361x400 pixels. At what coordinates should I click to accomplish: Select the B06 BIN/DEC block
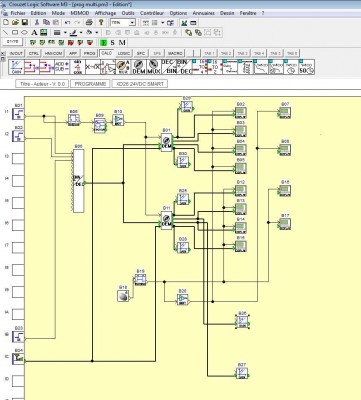[x=78, y=181]
